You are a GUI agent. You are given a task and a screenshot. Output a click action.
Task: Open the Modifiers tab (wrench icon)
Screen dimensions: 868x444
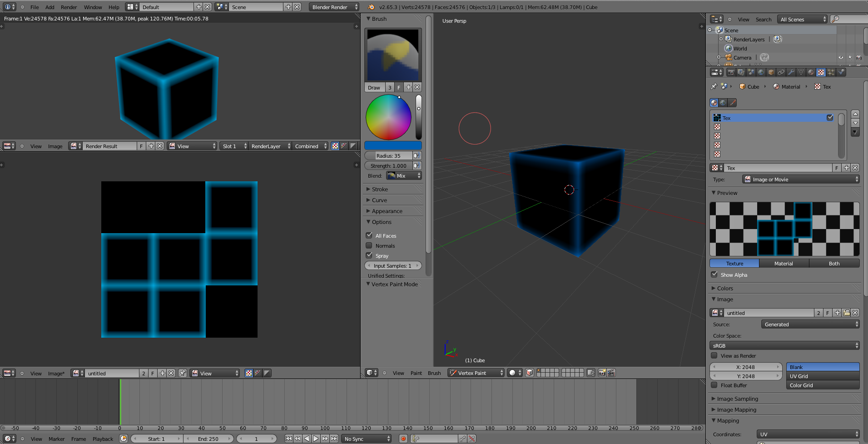[x=791, y=72]
